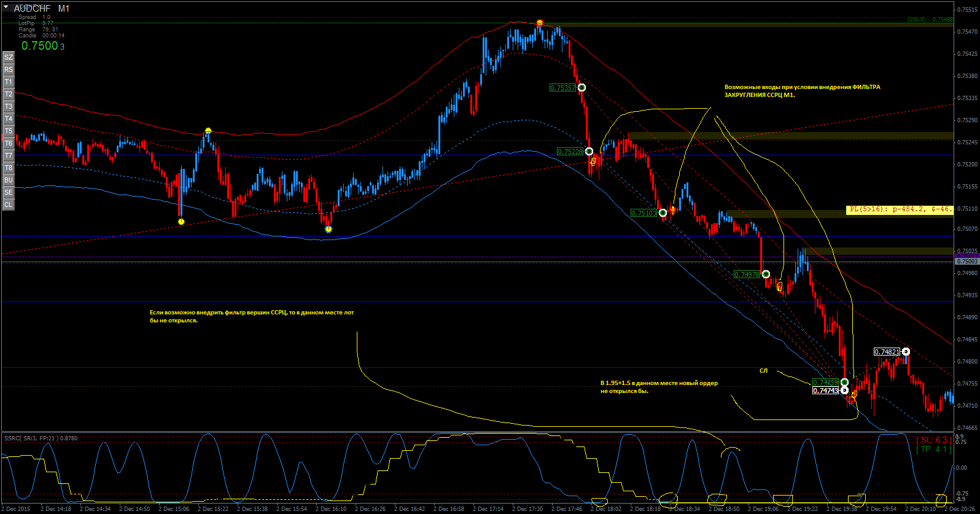Click the 0.74800 price axis value
Screen dimensions: 980x514
(x=967, y=362)
